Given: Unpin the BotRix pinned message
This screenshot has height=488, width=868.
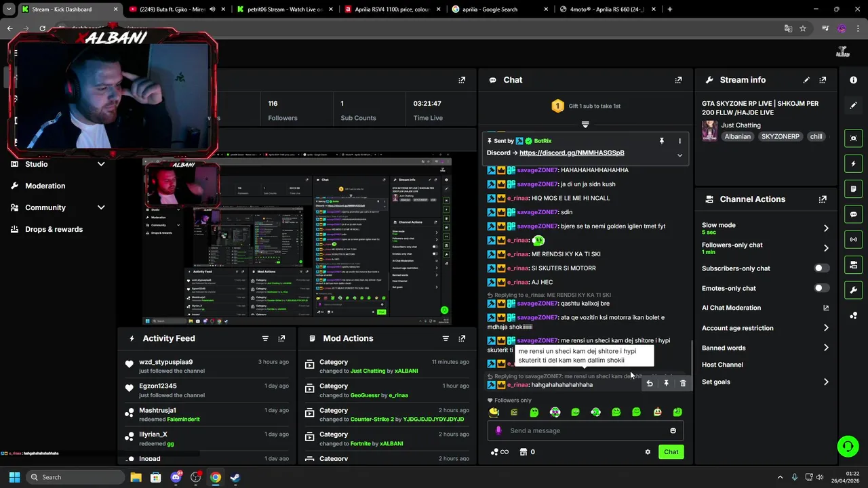Looking at the screenshot, I should click(661, 141).
